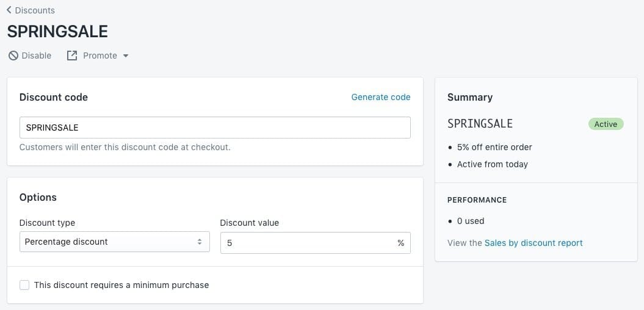Click the back chevron beside Discounts
The image size is (644, 310).
coord(9,10)
